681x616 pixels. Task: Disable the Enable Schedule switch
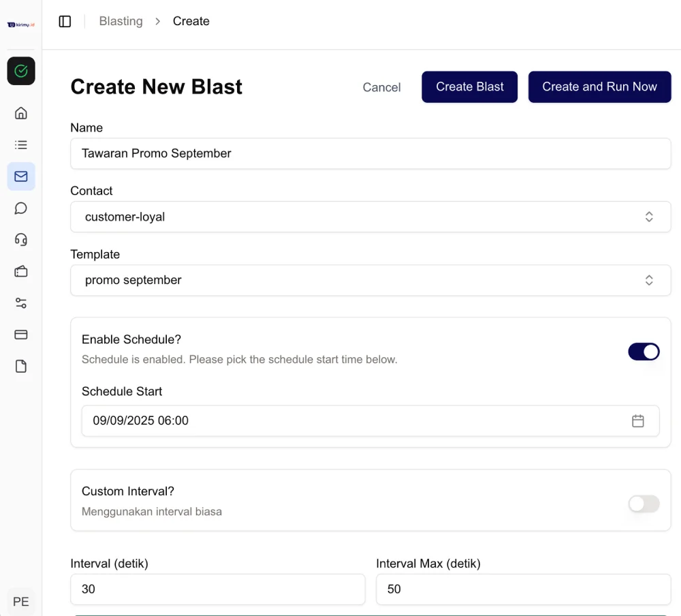pos(643,352)
